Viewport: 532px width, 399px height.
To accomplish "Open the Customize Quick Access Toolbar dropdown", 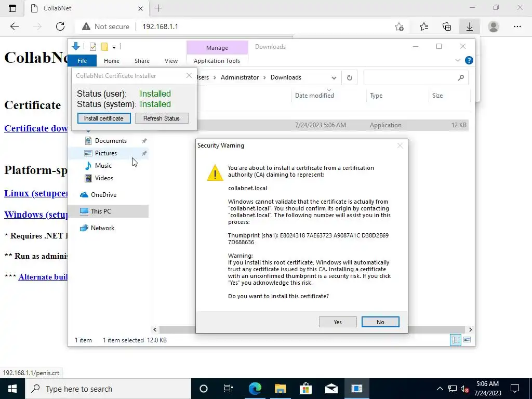I will [x=114, y=47].
